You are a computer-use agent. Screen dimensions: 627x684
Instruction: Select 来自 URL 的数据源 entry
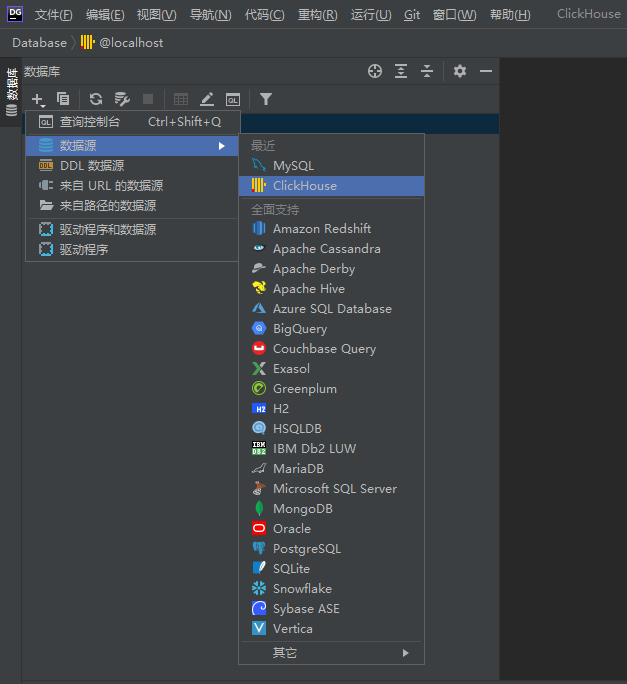click(x=132, y=186)
